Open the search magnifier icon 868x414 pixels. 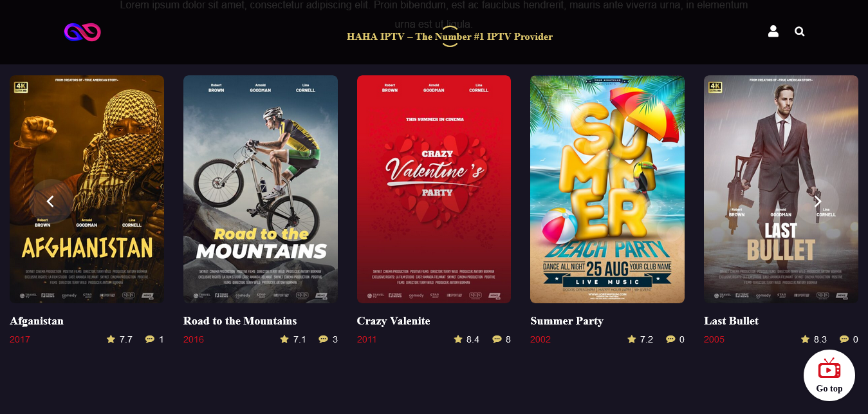coord(799,32)
